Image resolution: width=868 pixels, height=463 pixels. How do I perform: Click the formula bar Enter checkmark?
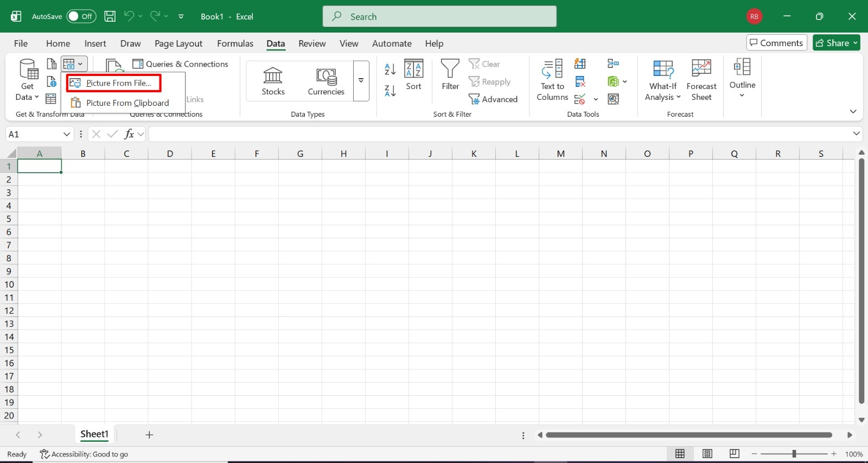coord(112,134)
